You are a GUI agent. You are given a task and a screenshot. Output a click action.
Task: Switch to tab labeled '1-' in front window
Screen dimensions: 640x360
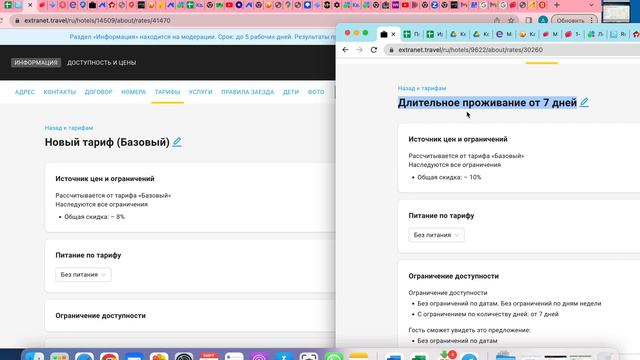tap(573, 35)
